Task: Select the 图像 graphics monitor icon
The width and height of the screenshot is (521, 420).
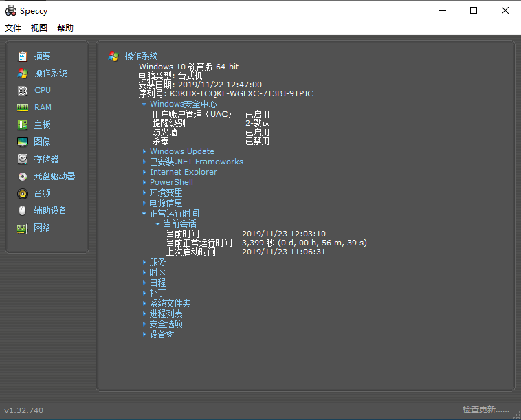Action: coord(23,142)
